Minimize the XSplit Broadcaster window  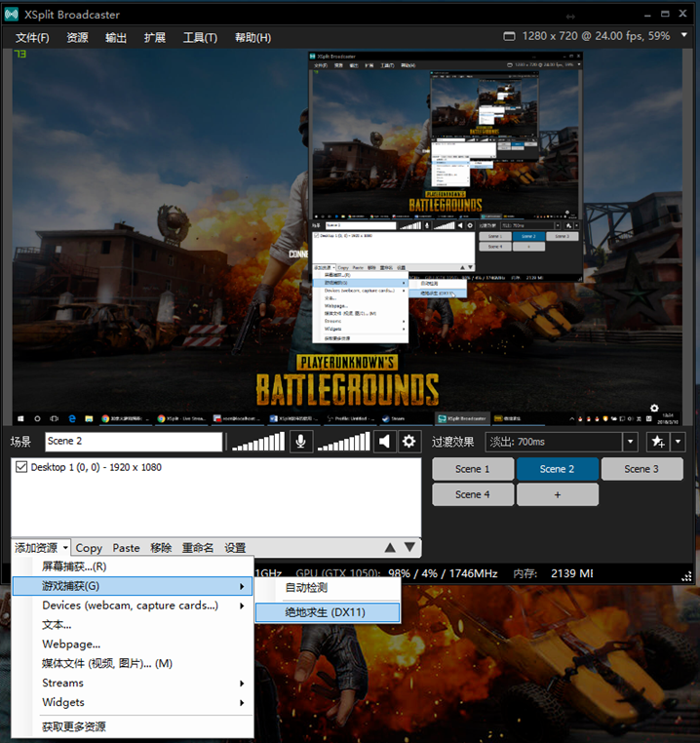[x=647, y=16]
